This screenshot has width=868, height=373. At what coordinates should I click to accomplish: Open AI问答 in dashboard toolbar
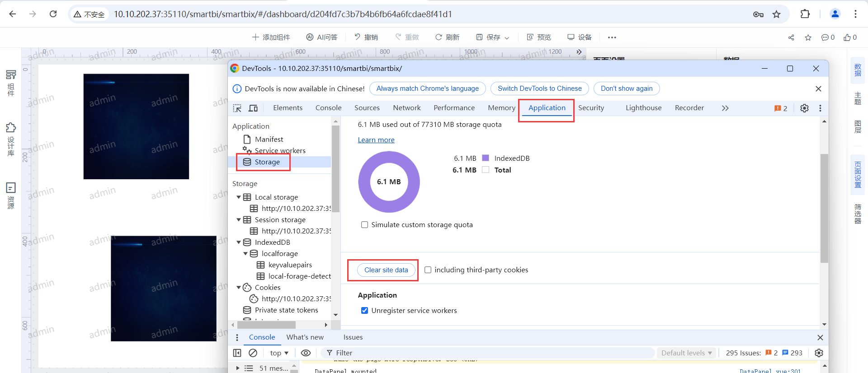[x=322, y=37]
